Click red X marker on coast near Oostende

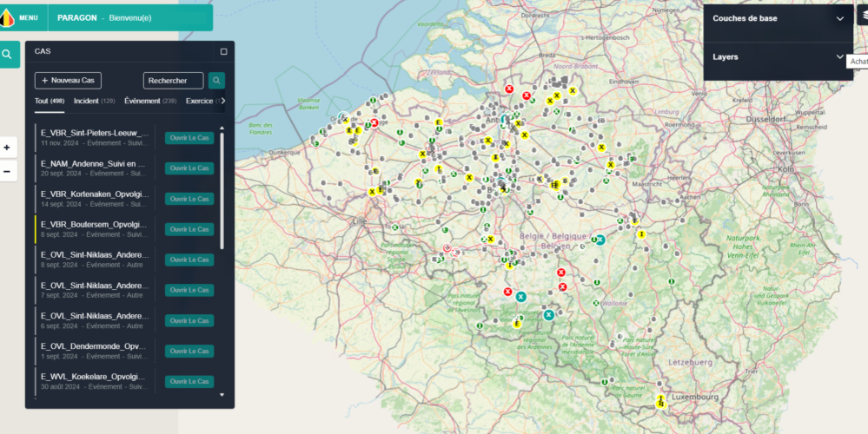coord(374,122)
